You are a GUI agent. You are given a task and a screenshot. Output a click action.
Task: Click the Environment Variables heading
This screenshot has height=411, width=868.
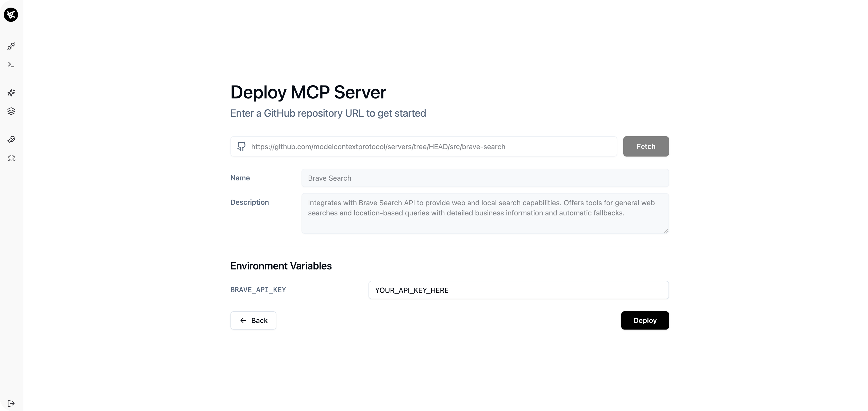pyautogui.click(x=281, y=266)
